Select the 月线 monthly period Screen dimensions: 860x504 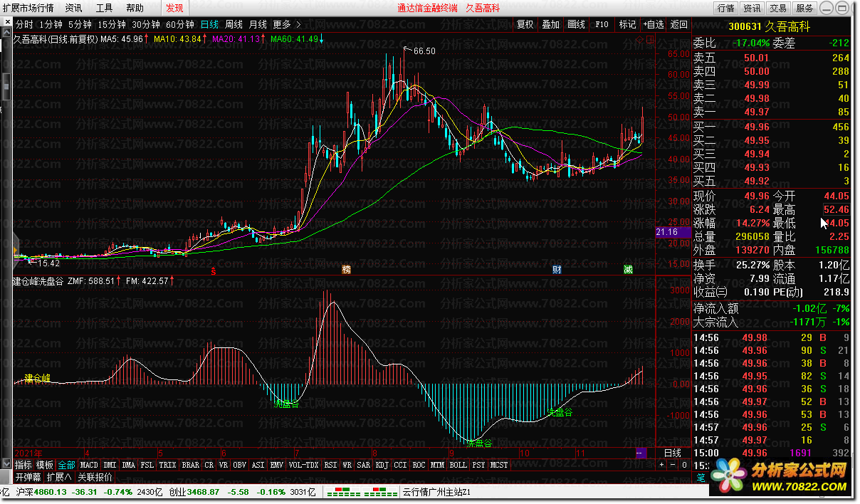[x=258, y=24]
